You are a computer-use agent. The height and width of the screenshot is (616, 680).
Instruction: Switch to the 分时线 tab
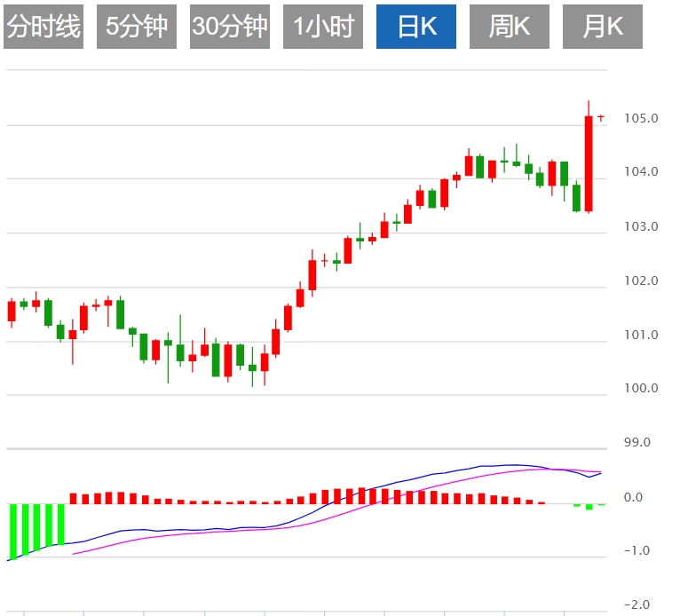tap(43, 27)
